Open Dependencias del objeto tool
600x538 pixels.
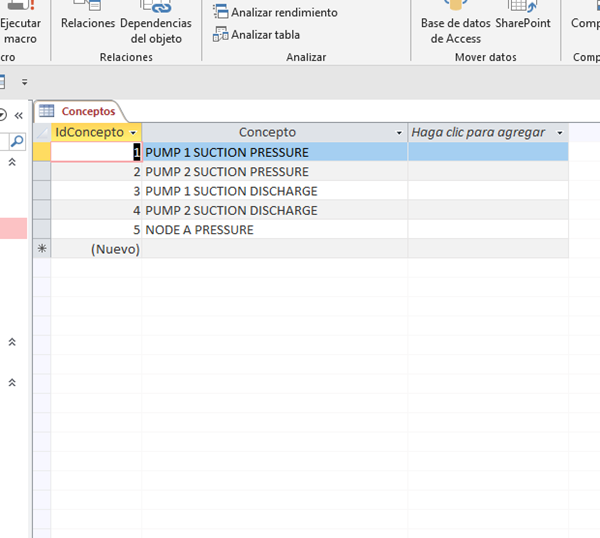point(156,21)
